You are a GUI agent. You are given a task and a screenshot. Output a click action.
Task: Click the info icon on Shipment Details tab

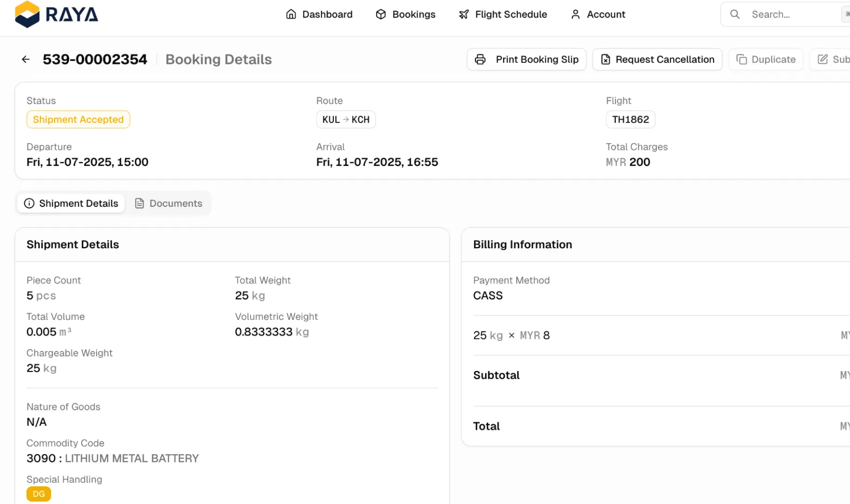coord(30,203)
